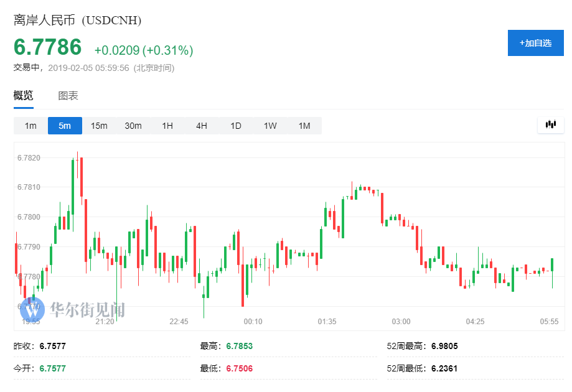Open the 图表 tab

pos(68,96)
